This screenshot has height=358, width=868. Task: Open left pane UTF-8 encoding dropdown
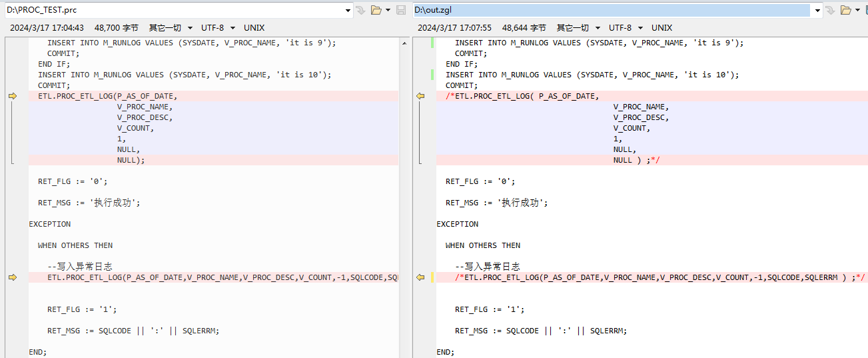(x=218, y=27)
